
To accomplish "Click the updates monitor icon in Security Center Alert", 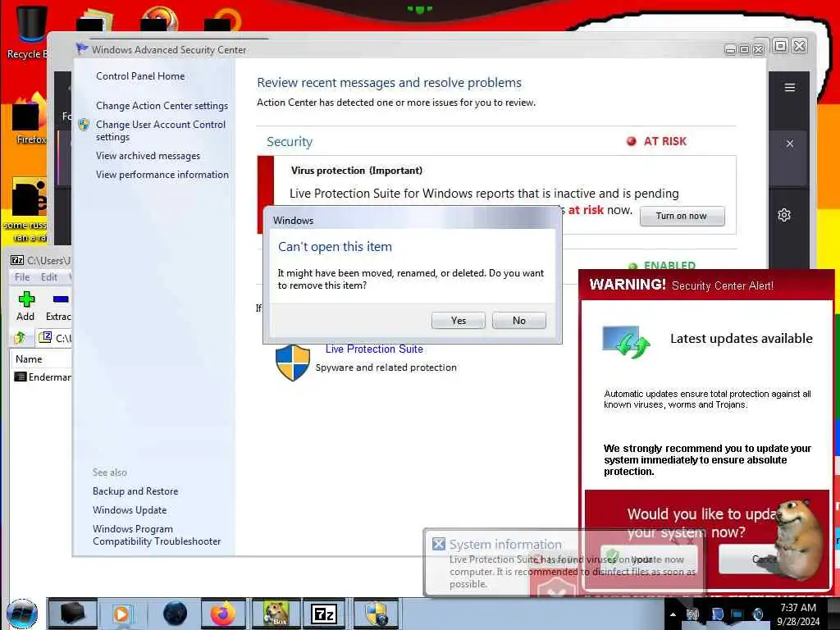I will (626, 341).
